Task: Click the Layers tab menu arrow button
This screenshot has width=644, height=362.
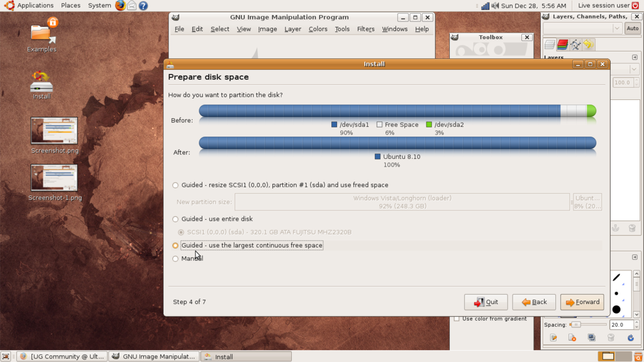Action: pos(635,57)
